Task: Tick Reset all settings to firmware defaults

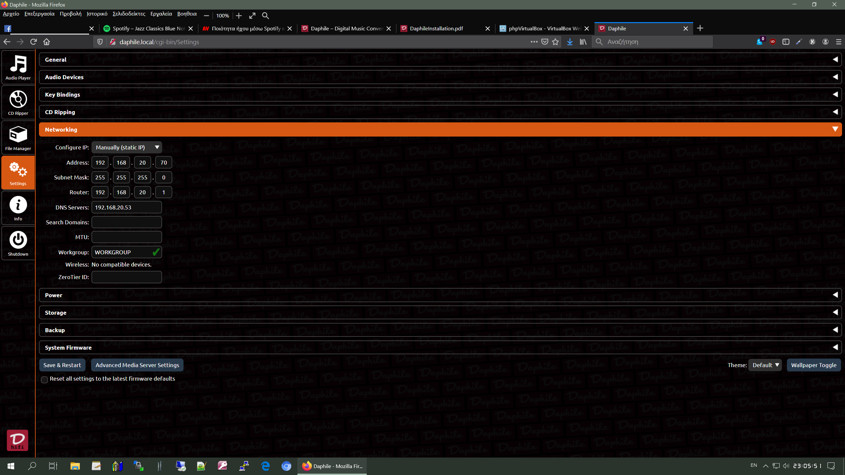Action: [x=44, y=380]
